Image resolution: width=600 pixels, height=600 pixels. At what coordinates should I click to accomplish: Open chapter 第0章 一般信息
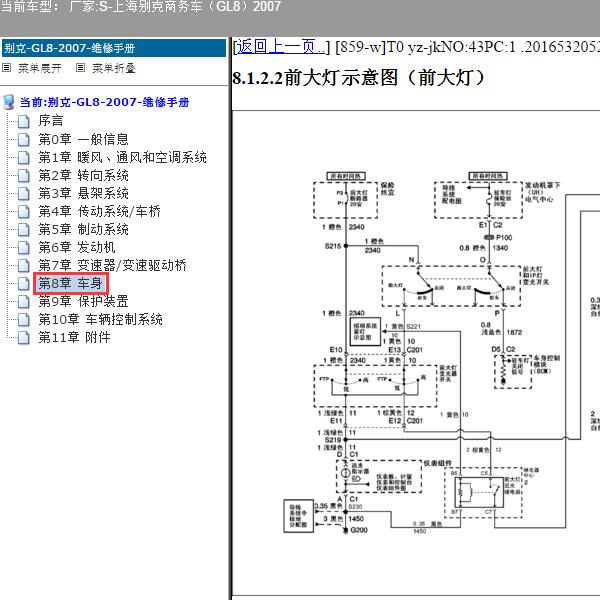83,139
